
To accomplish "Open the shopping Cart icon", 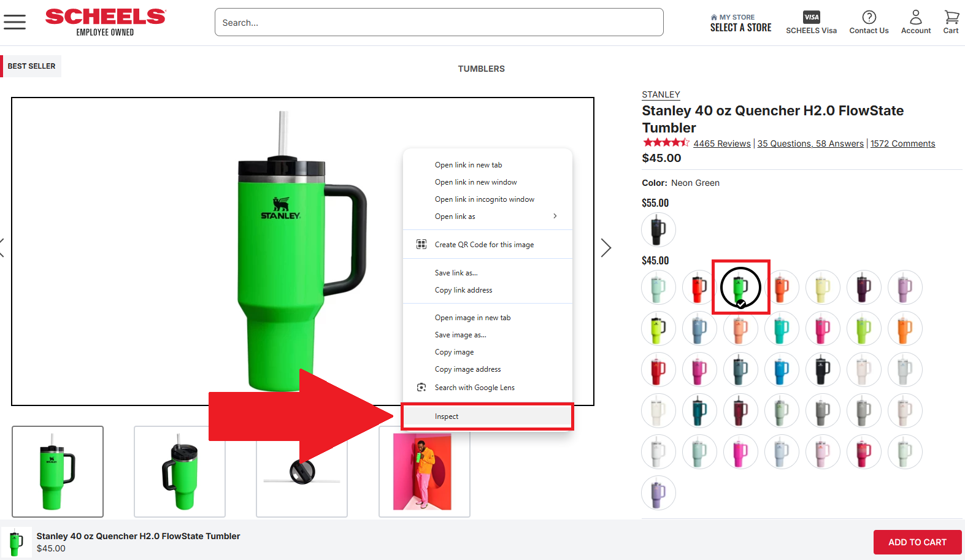I will click(951, 22).
